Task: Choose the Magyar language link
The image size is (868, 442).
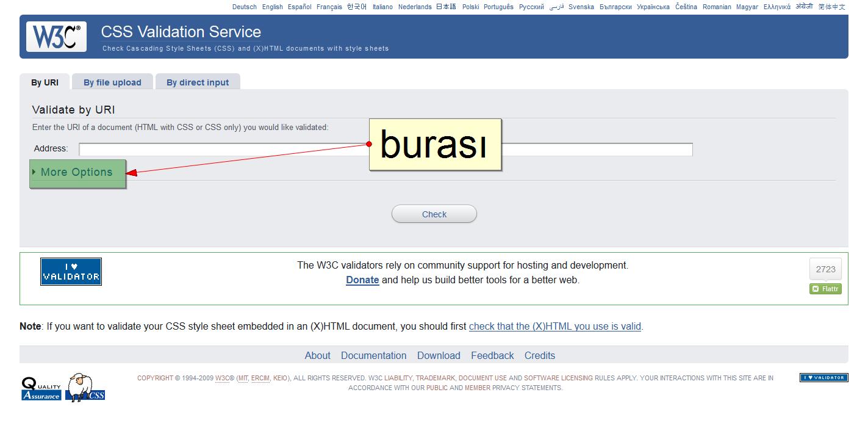Action: pos(747,7)
